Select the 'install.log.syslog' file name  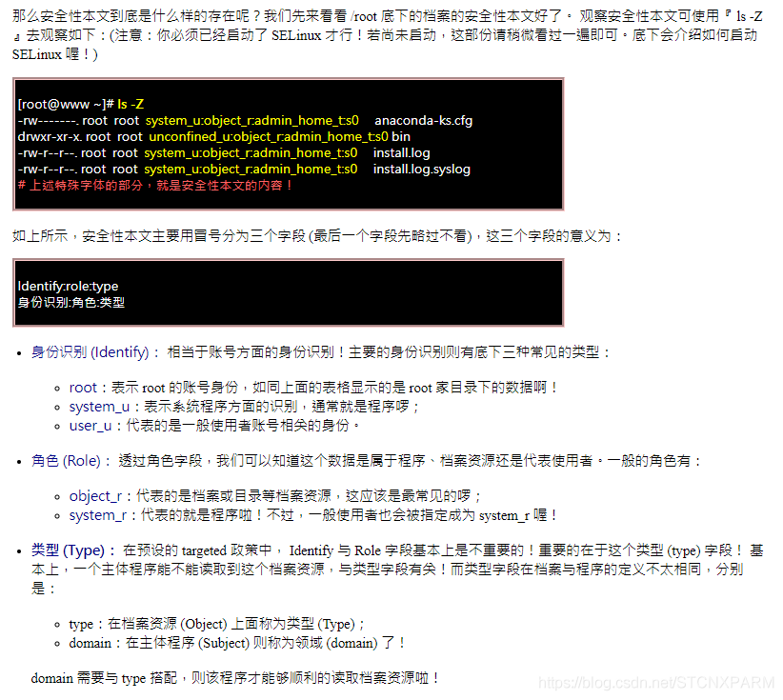click(421, 170)
